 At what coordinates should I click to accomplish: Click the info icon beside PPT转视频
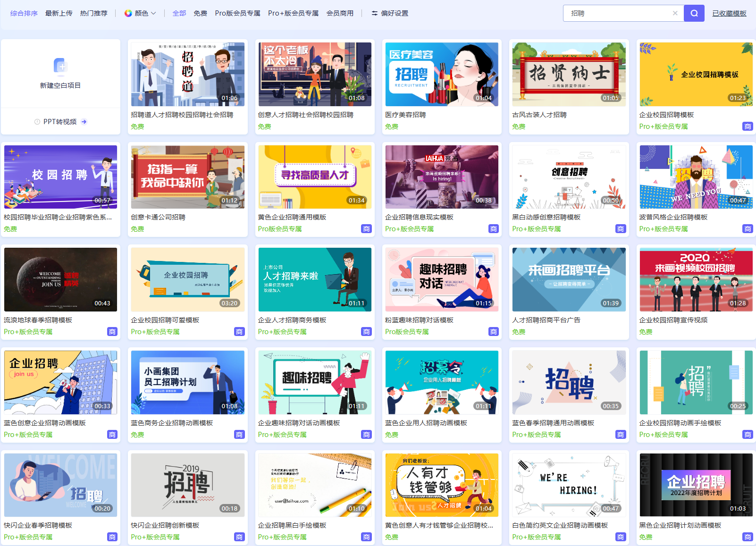36,121
